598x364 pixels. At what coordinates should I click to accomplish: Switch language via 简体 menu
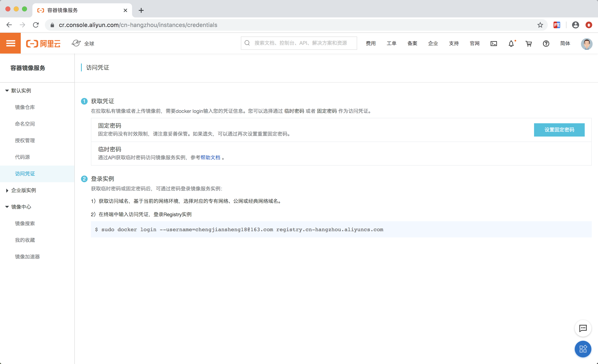click(565, 43)
